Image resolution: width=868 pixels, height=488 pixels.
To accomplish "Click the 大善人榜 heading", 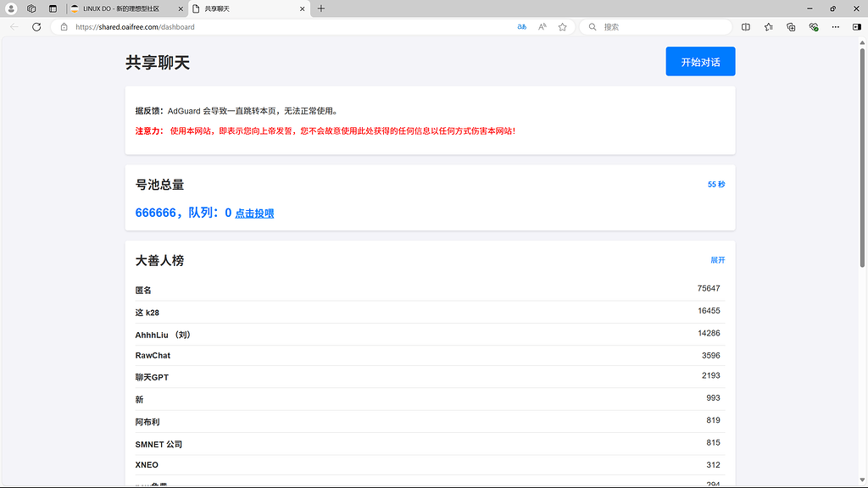I will pos(159,261).
